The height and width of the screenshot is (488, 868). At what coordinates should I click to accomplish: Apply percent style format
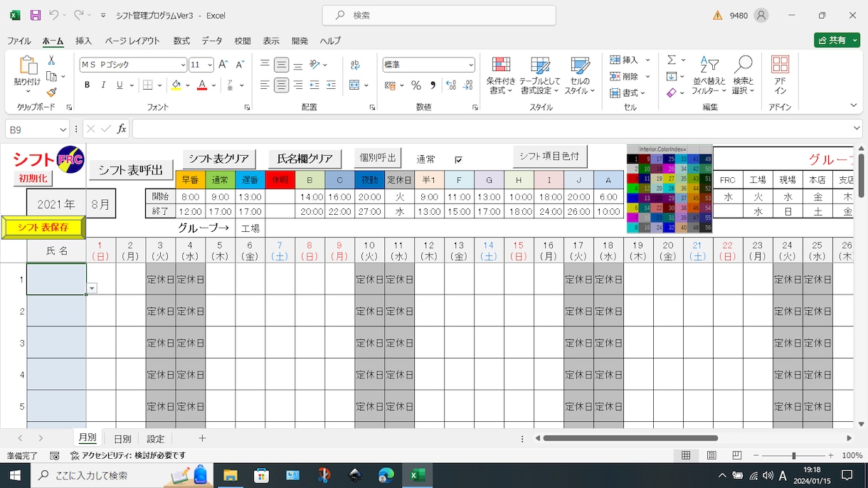416,85
